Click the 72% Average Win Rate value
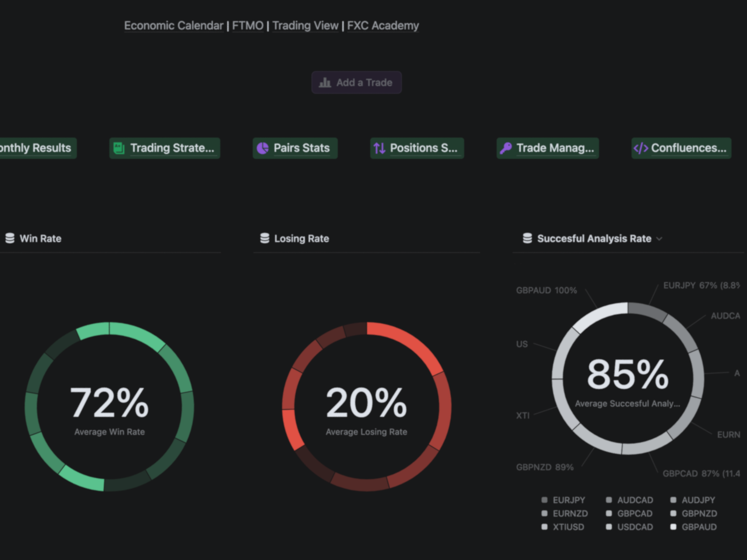 point(109,403)
